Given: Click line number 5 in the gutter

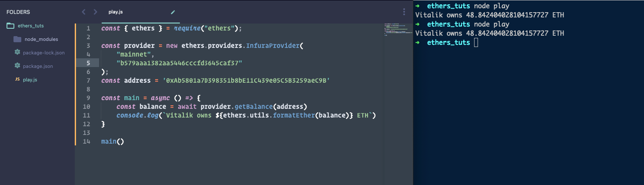Looking at the screenshot, I should (x=88, y=63).
